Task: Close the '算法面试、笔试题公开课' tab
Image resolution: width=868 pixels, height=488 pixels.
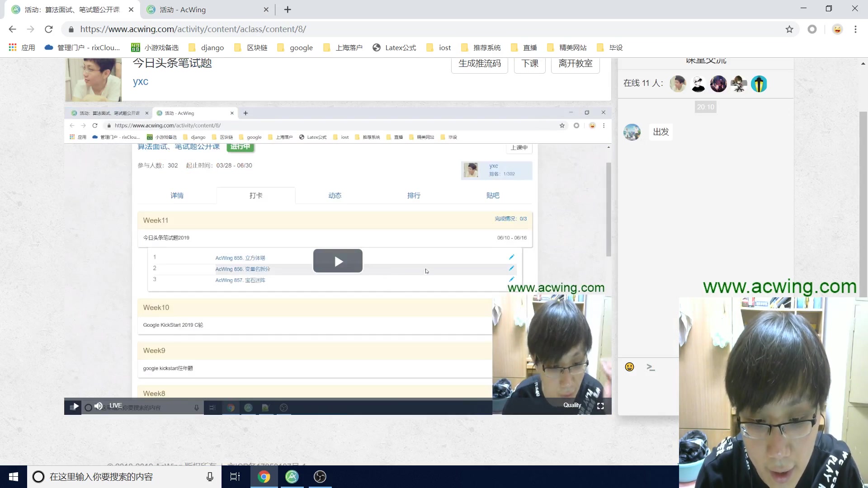Action: [131, 9]
